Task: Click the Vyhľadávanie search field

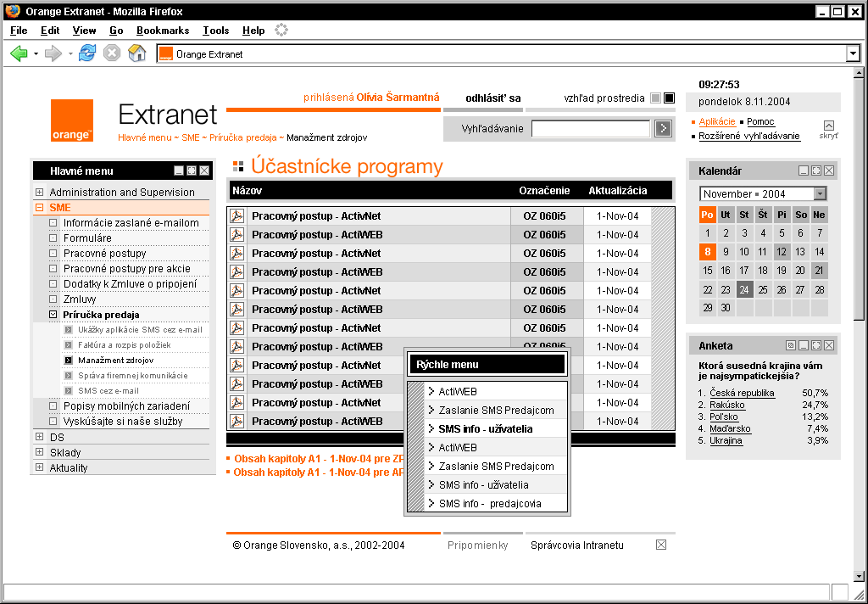Action: [591, 129]
